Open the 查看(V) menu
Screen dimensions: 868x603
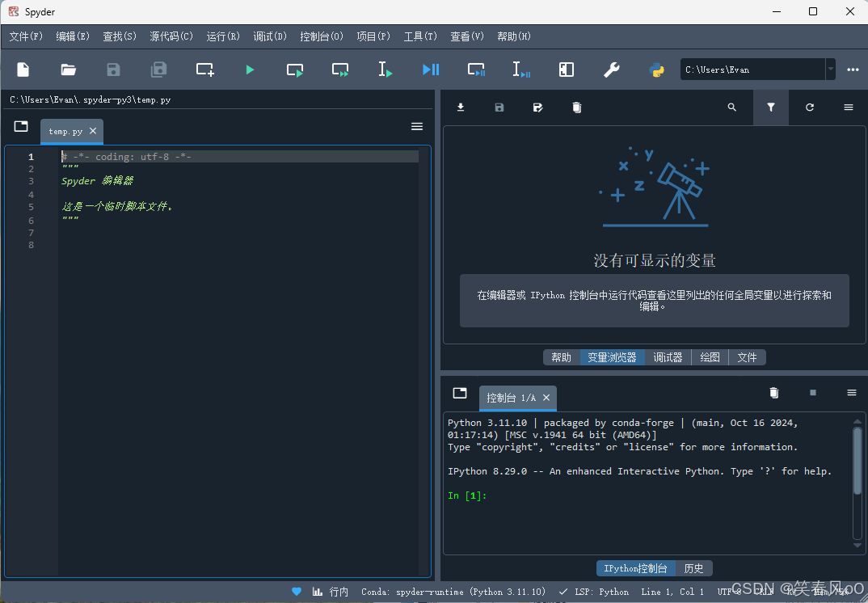pos(467,36)
